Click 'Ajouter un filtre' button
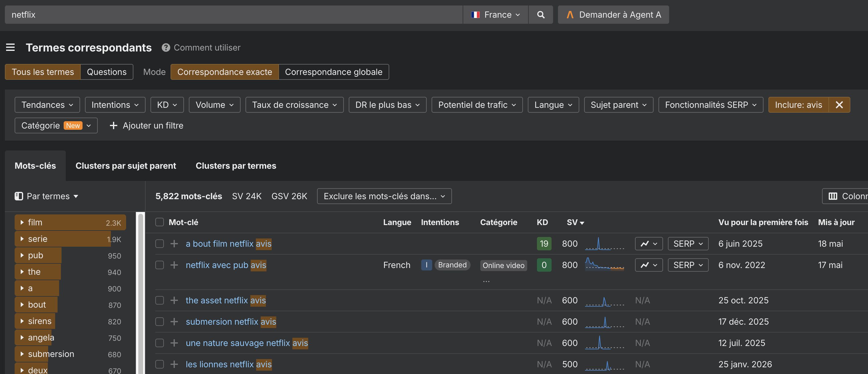 [x=146, y=125]
